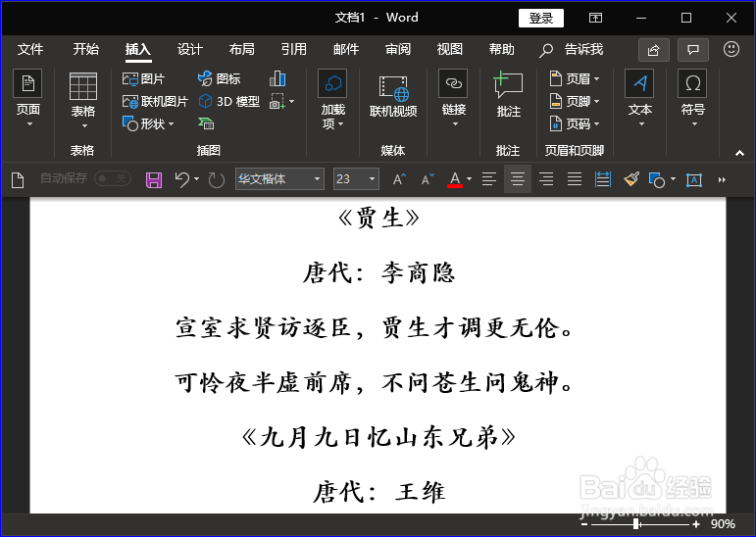Send feedback with the smiley icon
756x537 pixels.
pos(731,49)
